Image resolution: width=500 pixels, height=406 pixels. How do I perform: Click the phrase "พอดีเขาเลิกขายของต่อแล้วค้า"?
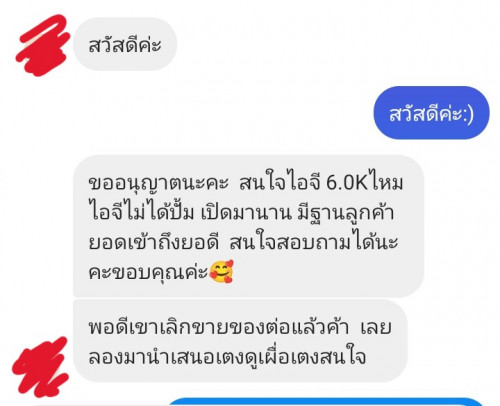pyautogui.click(x=219, y=327)
